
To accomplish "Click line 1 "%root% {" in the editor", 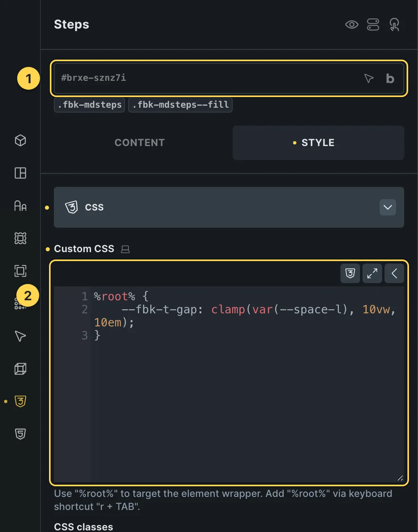I will [121, 296].
